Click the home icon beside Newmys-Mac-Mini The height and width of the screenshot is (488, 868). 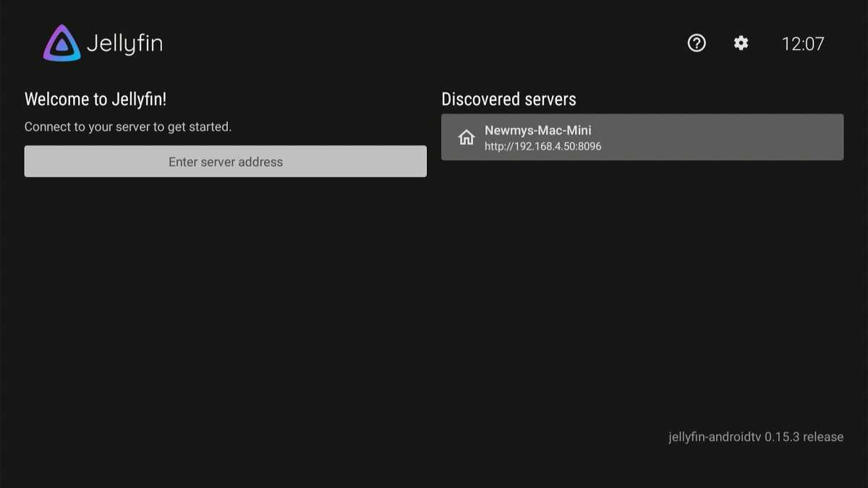click(467, 137)
